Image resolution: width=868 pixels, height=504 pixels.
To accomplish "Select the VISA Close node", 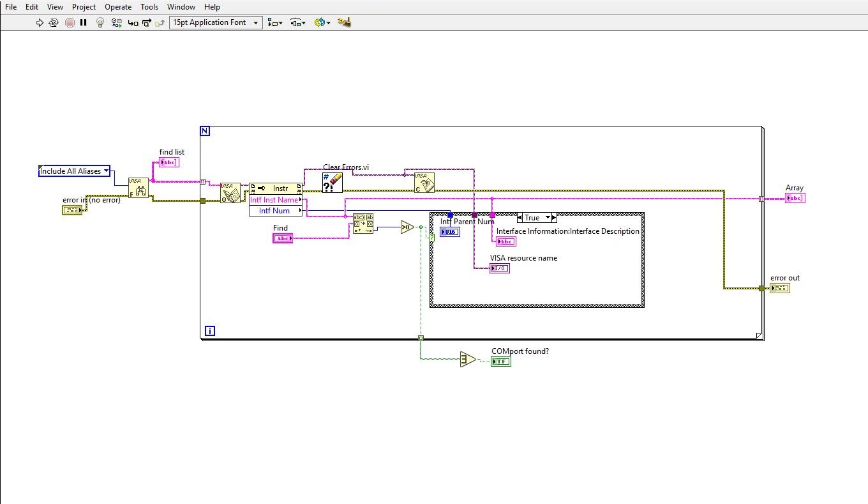I will [x=424, y=183].
